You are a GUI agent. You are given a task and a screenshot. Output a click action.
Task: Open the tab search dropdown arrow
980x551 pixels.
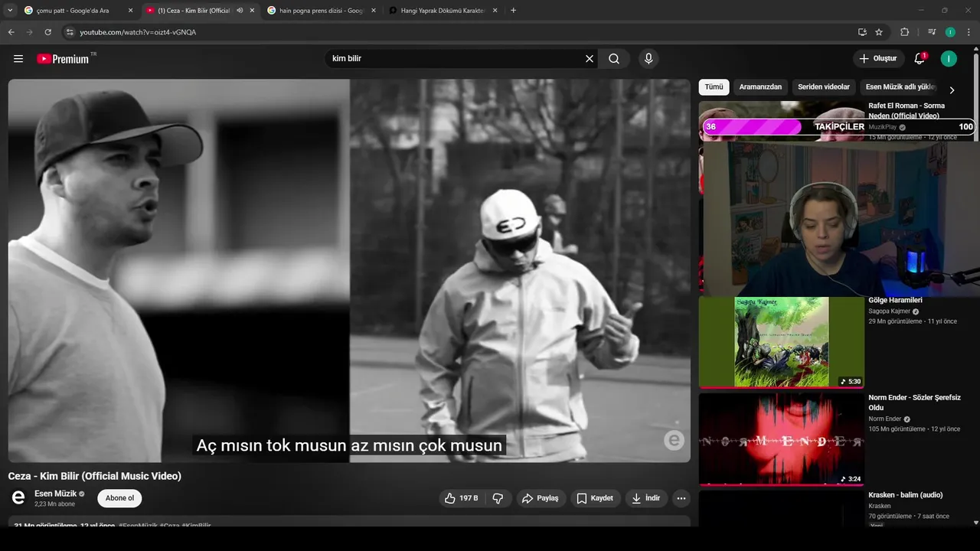(10, 10)
